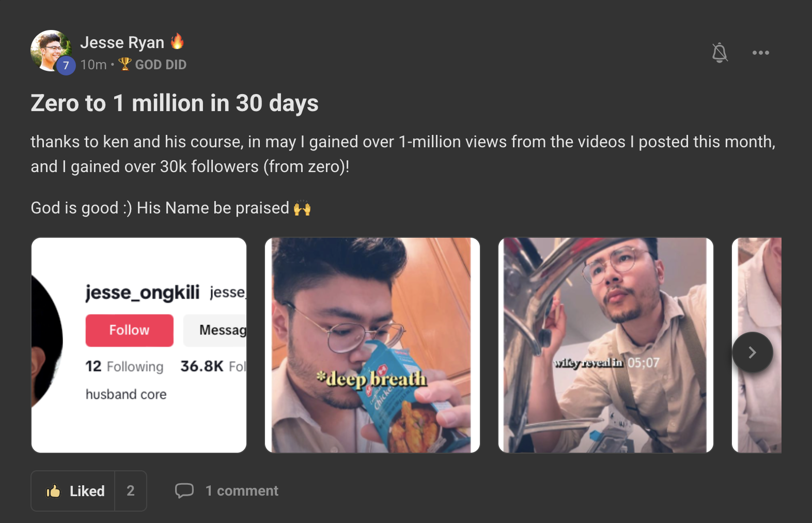
Task: Open the deep breath video thumbnail
Action: click(372, 345)
